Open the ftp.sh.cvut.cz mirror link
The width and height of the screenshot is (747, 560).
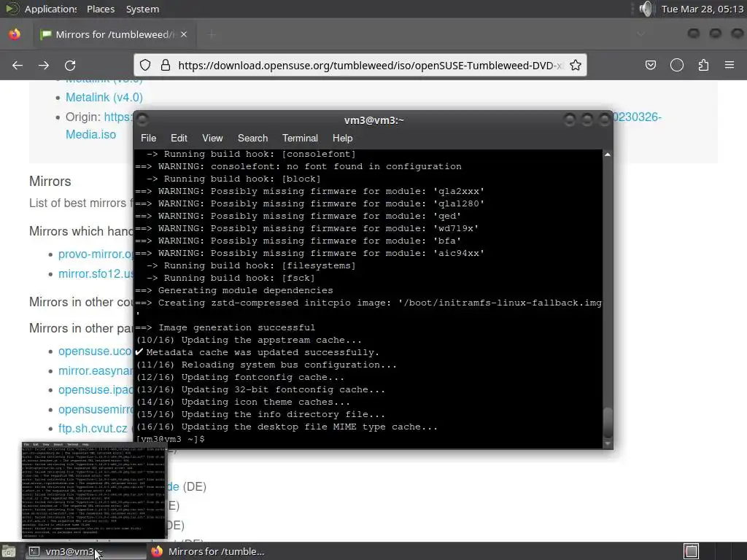93,428
